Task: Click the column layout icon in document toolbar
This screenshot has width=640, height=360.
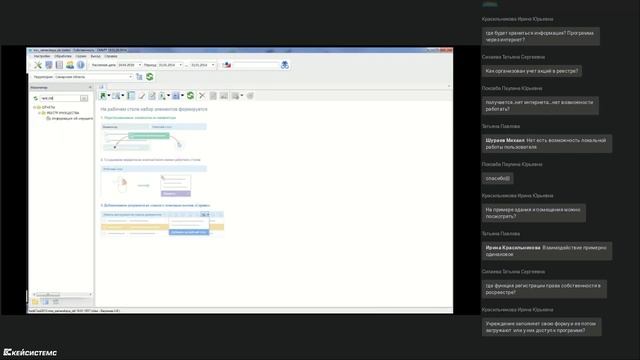Action: point(131,96)
